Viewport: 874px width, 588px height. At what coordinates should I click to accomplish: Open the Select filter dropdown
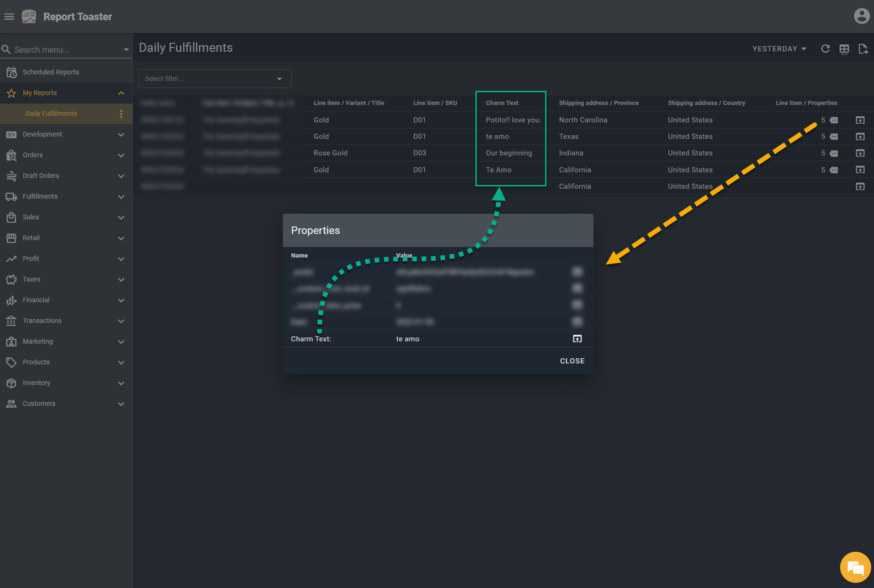[x=215, y=79]
